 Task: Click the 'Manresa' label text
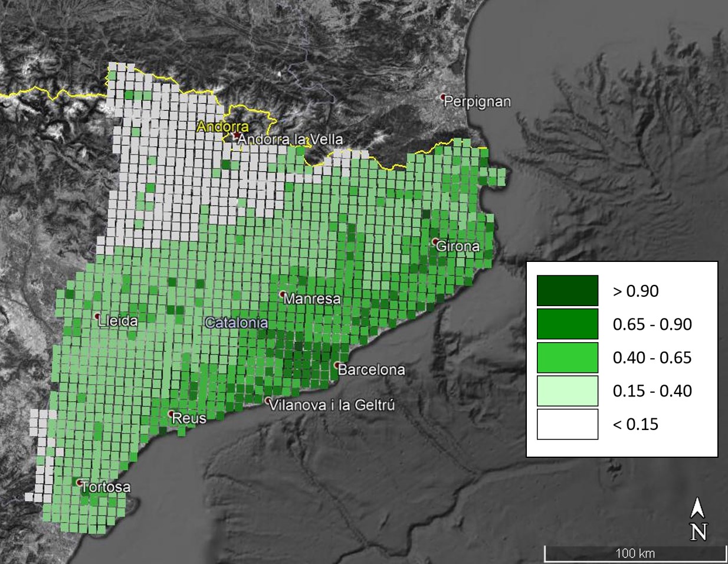coord(312,299)
